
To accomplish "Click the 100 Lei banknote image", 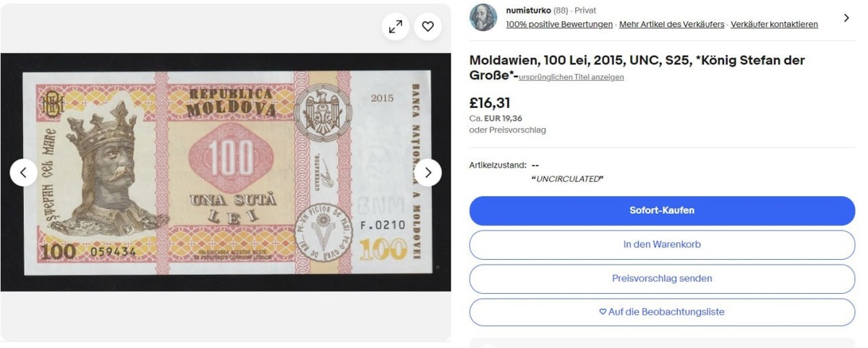I will (x=226, y=172).
